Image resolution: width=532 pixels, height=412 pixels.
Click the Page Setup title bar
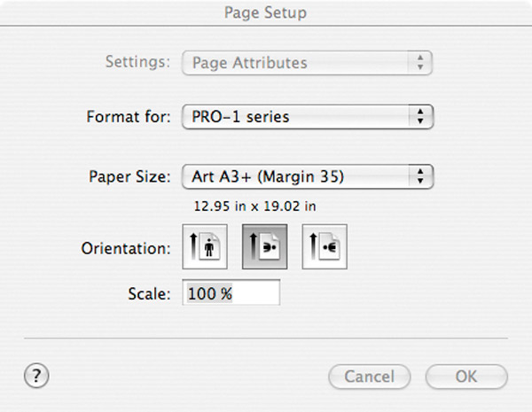[x=266, y=12]
